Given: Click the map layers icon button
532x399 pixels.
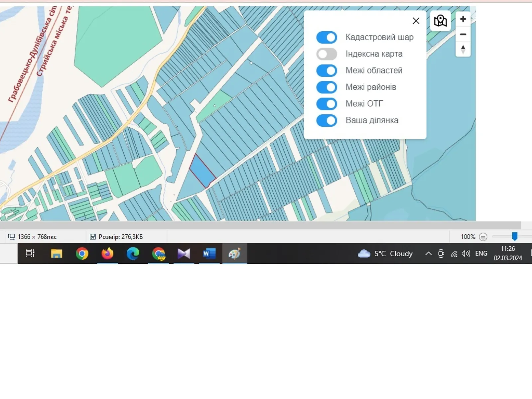Looking at the screenshot, I should 440,21.
